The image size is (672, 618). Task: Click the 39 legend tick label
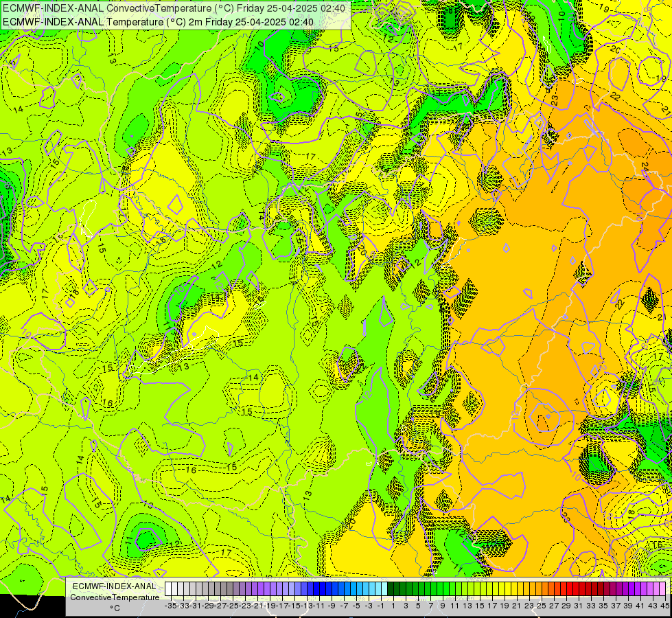pyautogui.click(x=628, y=606)
